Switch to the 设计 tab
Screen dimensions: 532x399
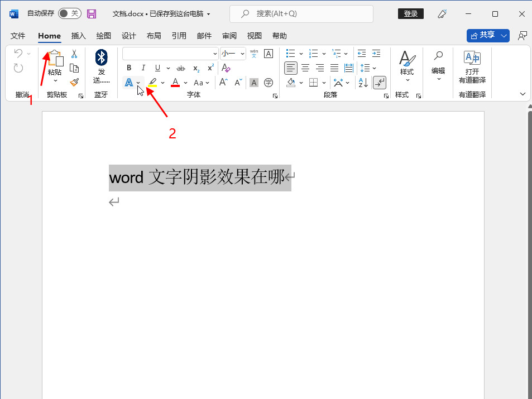coord(128,36)
